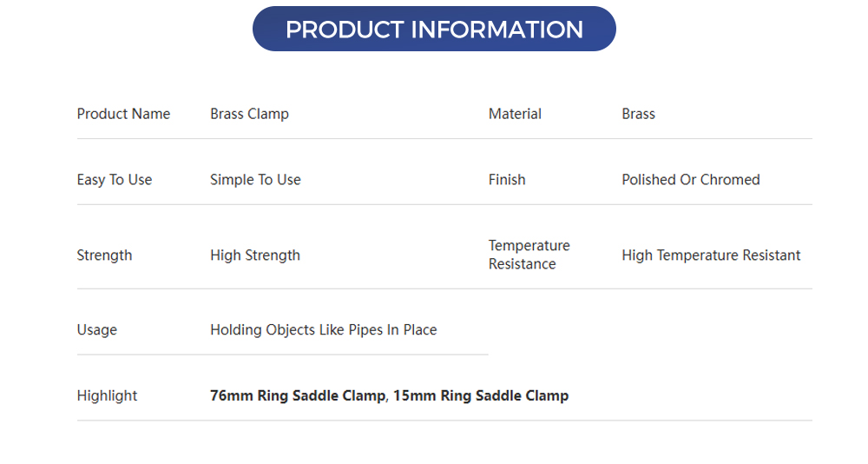Click the Material field label
This screenshot has width=868, height=464.
pos(515,114)
